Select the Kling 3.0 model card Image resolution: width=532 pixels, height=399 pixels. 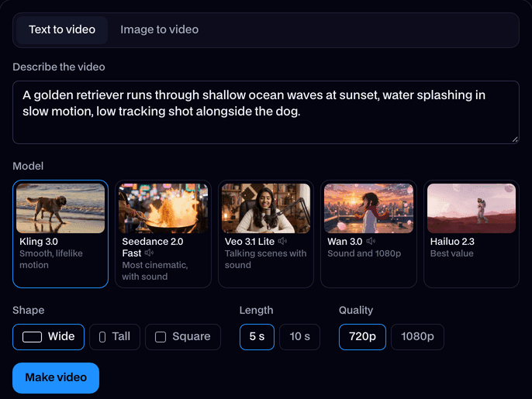tap(60, 233)
